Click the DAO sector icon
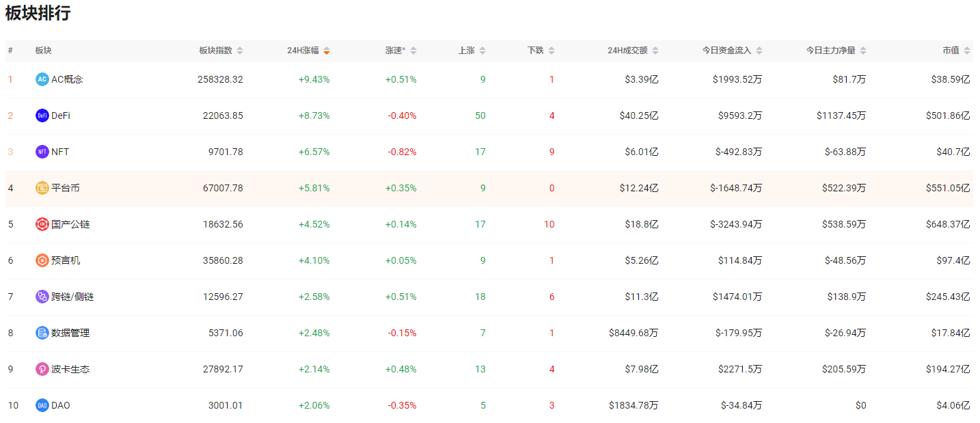980x423 pixels. click(42, 405)
